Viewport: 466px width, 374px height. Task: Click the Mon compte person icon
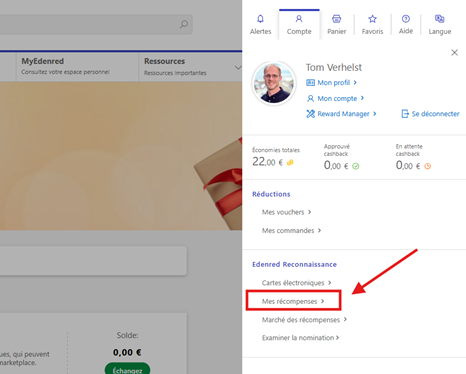tap(310, 98)
